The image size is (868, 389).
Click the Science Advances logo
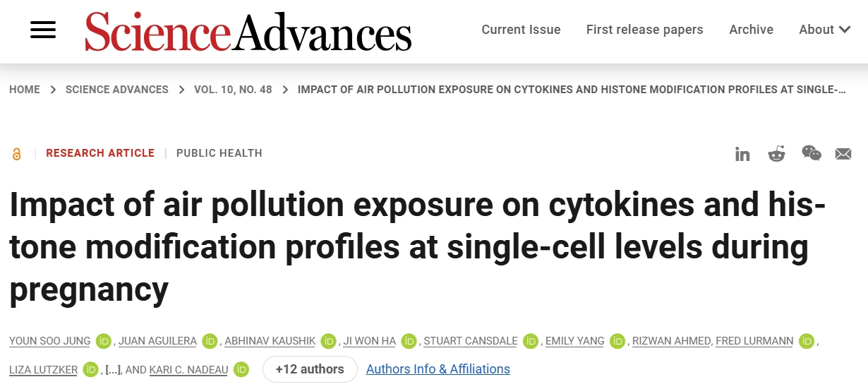pos(248,31)
